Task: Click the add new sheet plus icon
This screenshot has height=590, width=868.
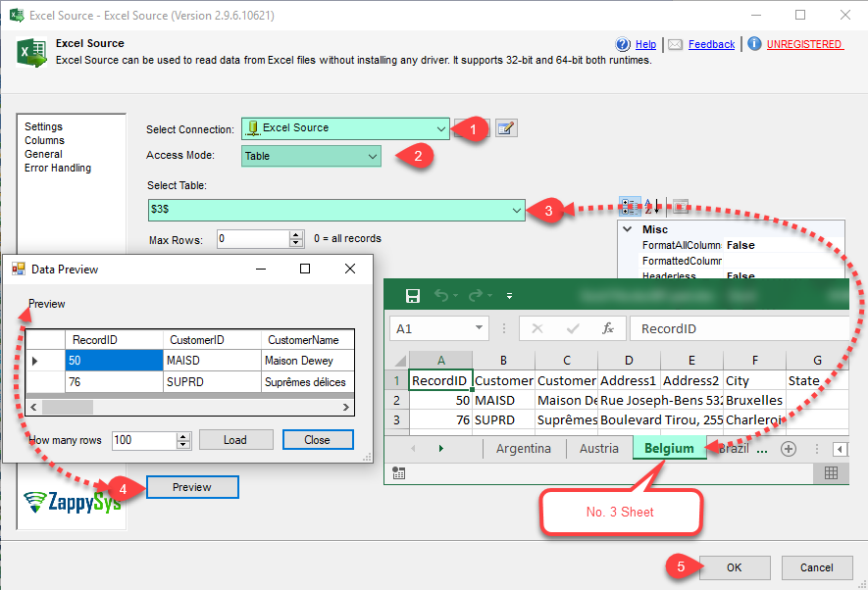Action: click(x=788, y=449)
